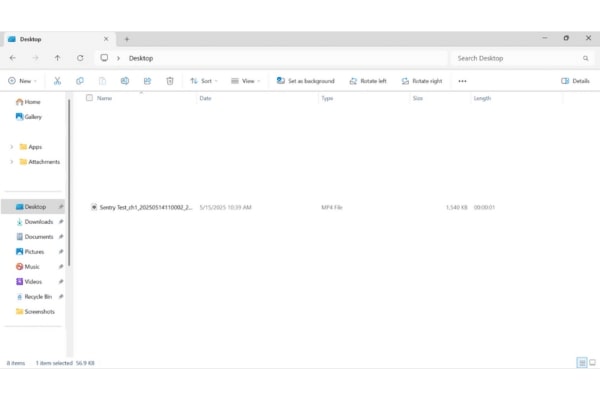
Task: Unpin Desktop using its pin icon
Action: (61, 207)
